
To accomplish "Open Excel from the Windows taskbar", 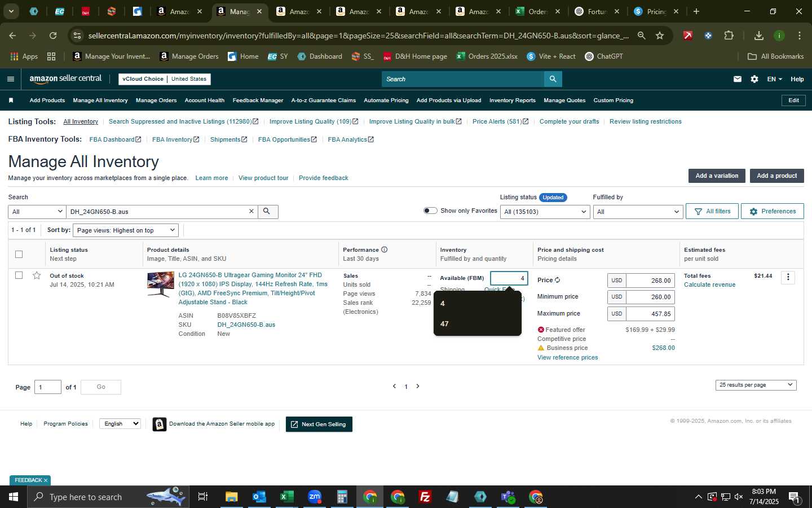I will (286, 497).
